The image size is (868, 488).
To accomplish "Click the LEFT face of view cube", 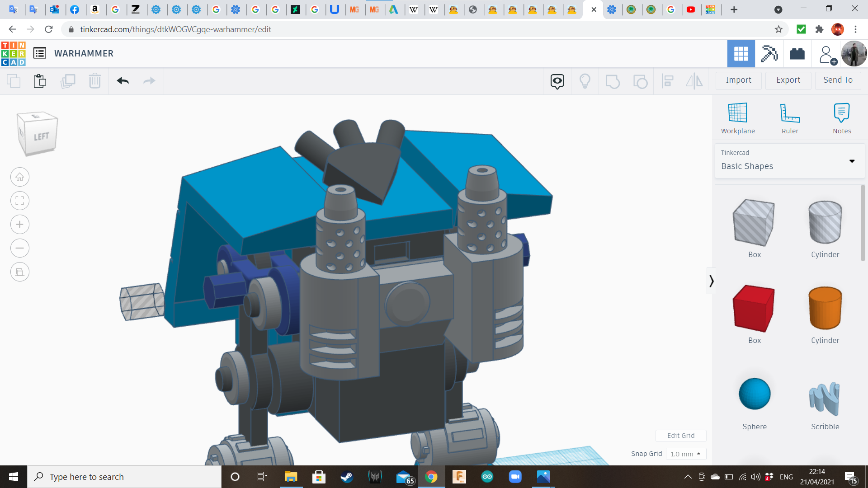I will pyautogui.click(x=41, y=136).
